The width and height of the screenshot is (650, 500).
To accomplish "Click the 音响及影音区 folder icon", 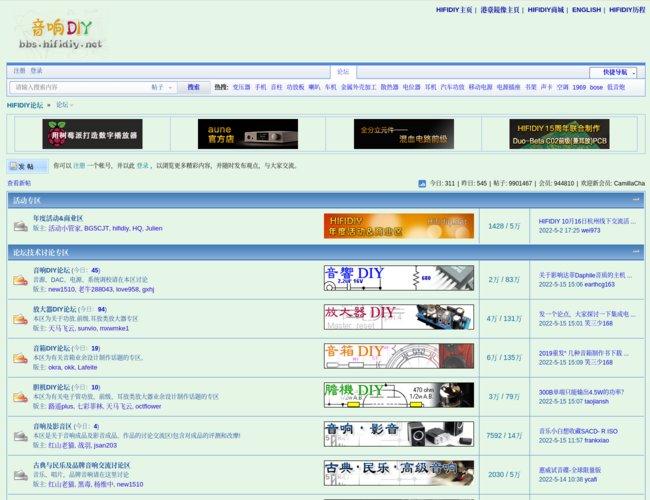I will coord(20,436).
